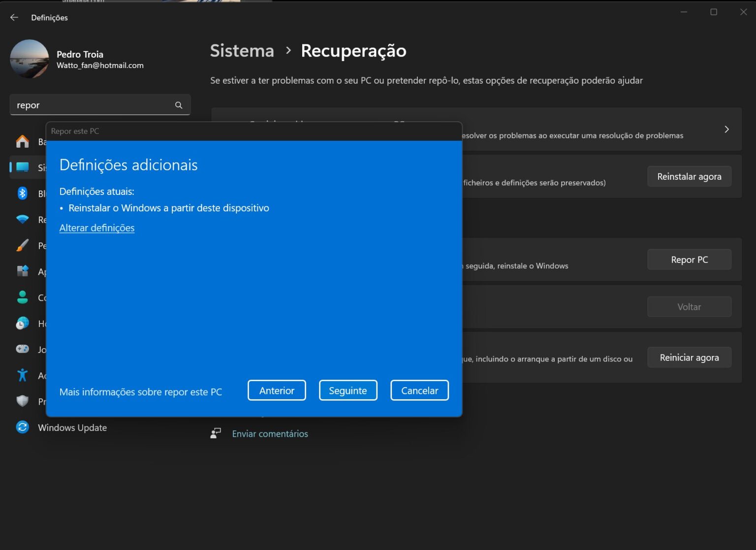The height and width of the screenshot is (550, 756).
Task: Click the Acessibilidade figure icon
Action: tap(23, 375)
